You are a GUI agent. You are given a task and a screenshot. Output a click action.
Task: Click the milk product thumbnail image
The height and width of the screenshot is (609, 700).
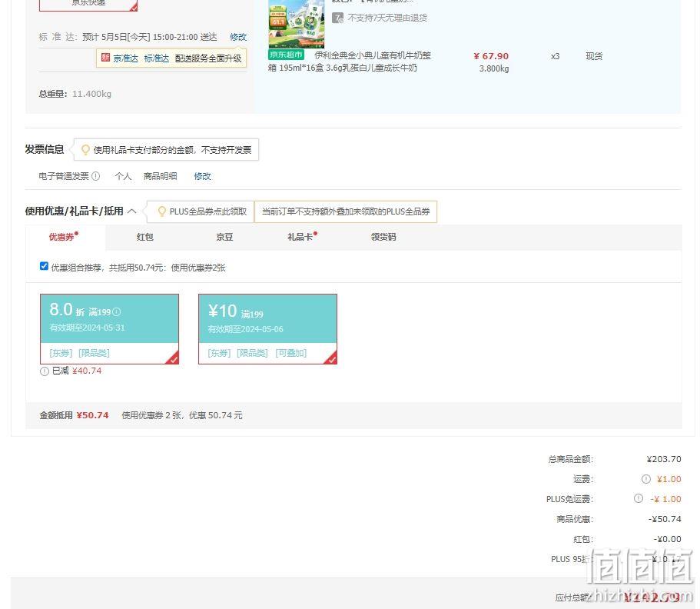(296, 24)
